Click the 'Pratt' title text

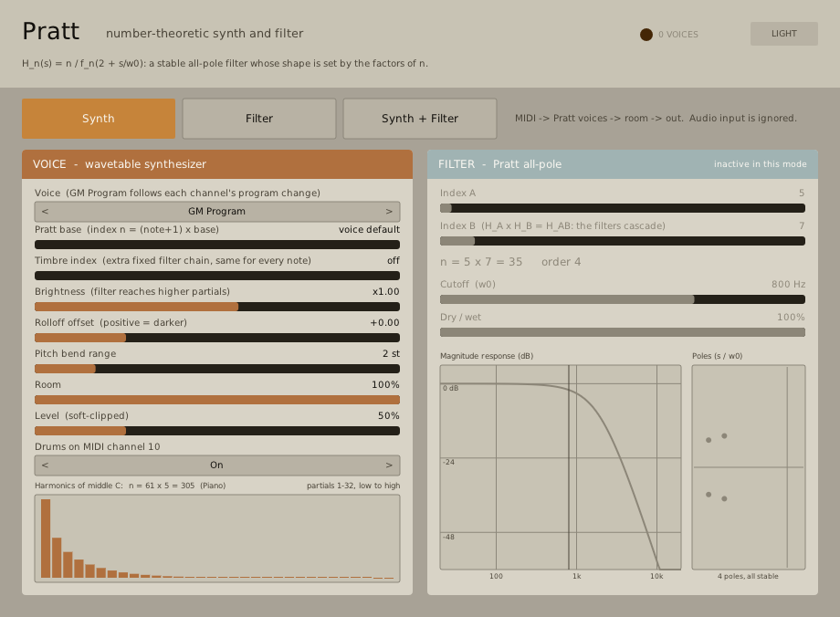(x=51, y=32)
